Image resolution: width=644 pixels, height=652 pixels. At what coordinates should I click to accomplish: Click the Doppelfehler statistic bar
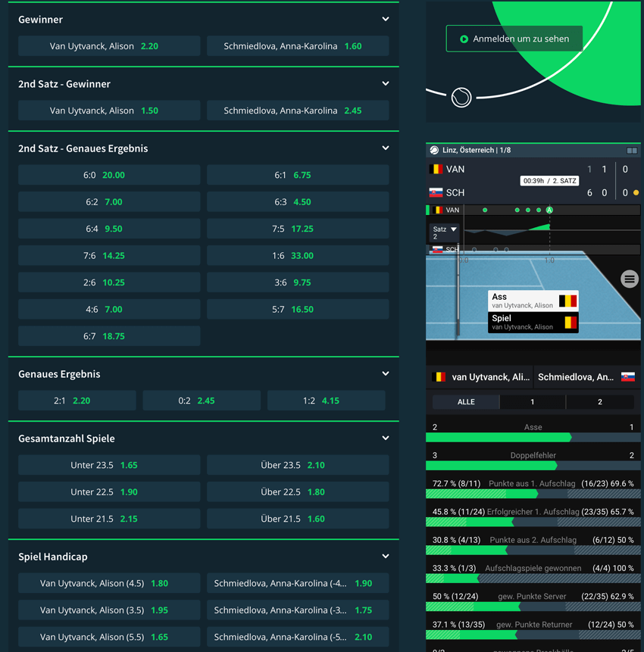533,466
